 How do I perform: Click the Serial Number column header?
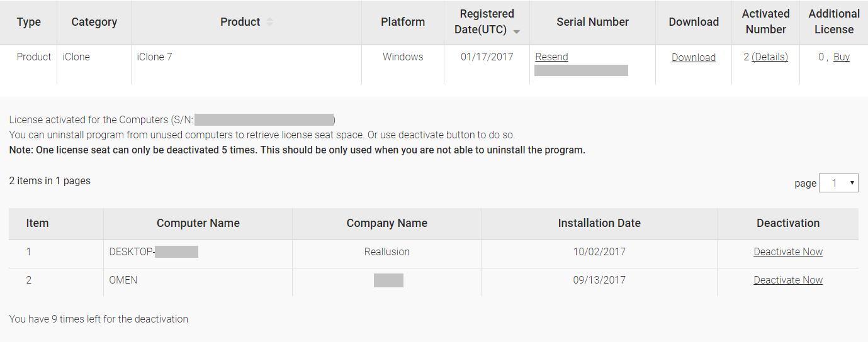(x=592, y=22)
